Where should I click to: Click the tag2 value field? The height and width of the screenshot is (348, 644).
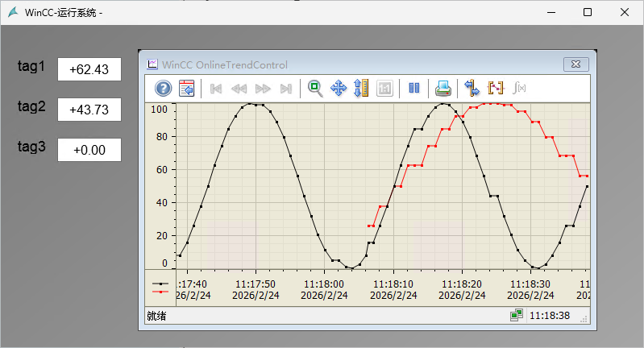(x=89, y=110)
